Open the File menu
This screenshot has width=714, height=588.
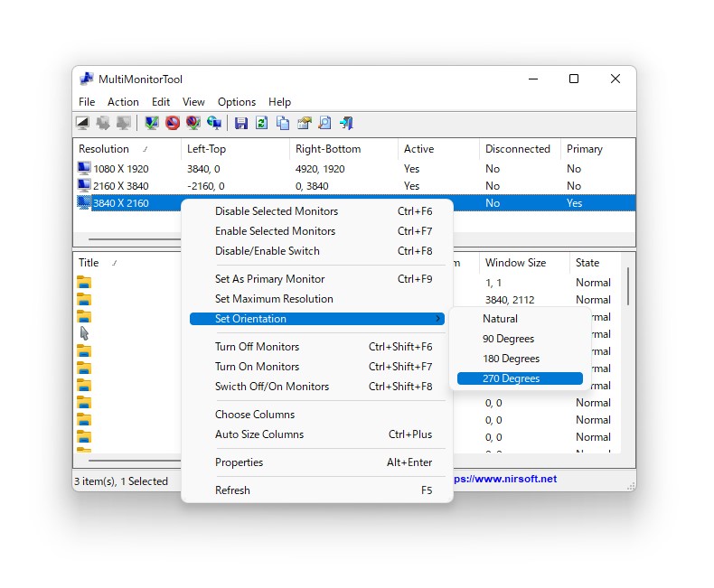[87, 102]
